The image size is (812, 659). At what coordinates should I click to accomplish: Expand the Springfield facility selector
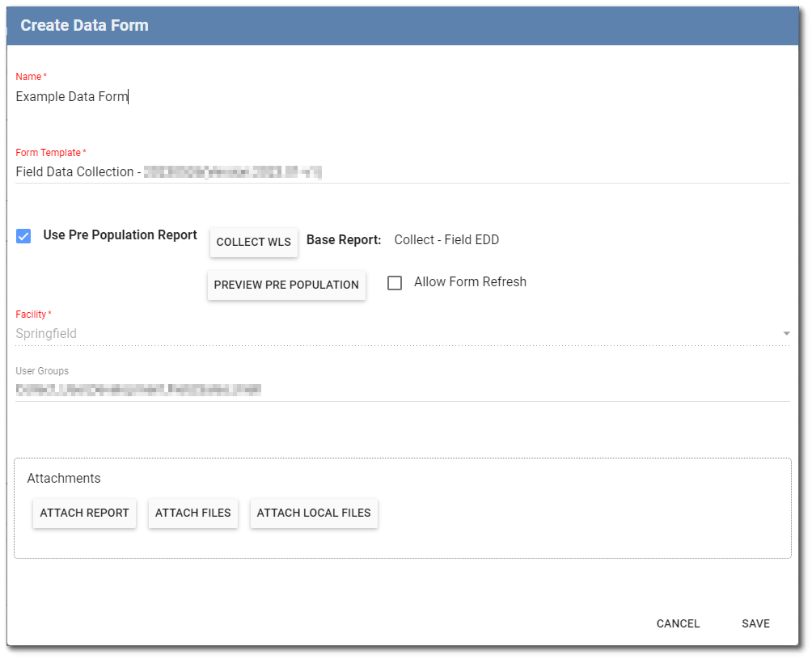[x=404, y=333]
